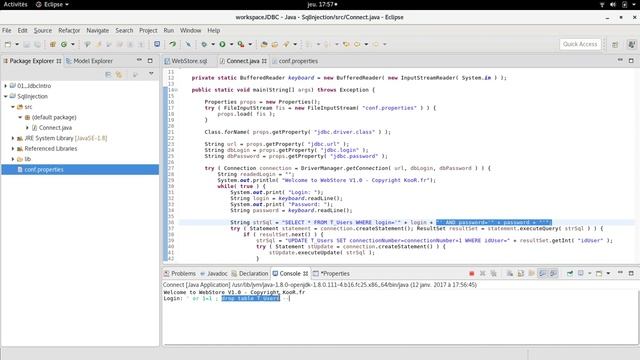Screen dimensions: 640x360
Task: Click the Skip All Breakpoints icon
Action: [188, 44]
